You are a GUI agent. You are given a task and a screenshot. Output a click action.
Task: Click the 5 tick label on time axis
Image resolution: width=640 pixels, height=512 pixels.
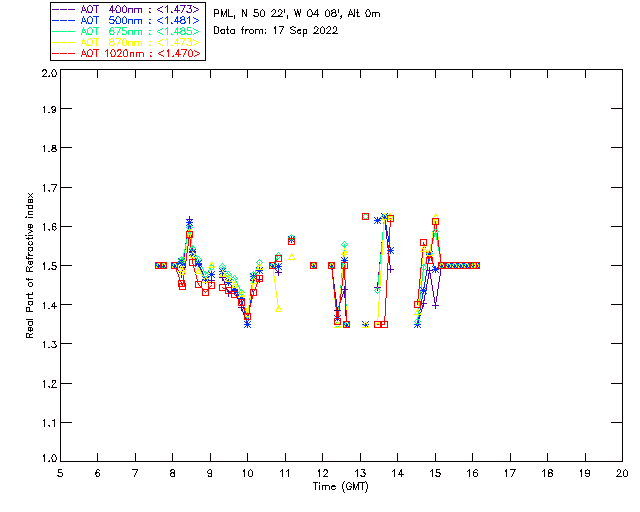(60, 473)
